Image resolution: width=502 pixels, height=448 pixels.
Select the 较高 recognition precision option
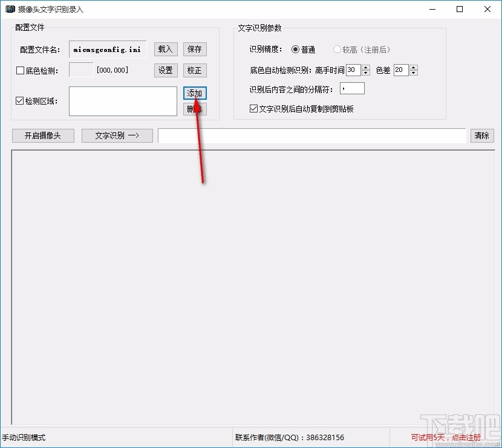coord(337,50)
